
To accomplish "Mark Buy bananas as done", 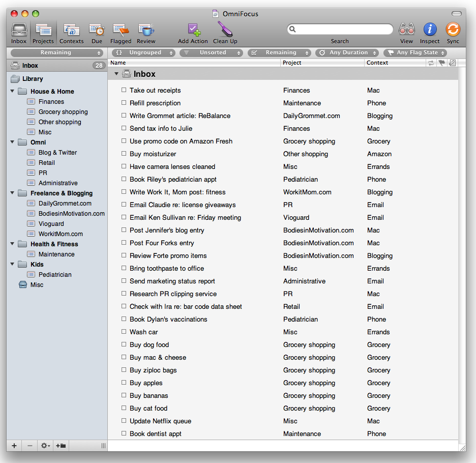I will [124, 395].
